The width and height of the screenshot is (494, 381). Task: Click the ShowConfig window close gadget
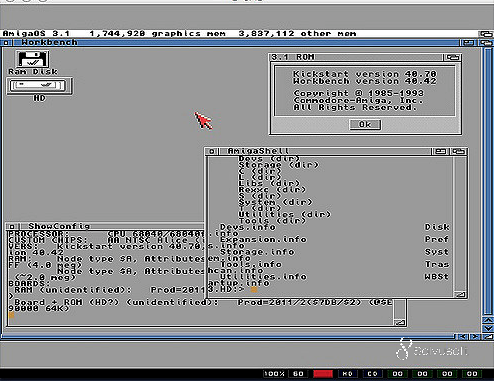pos(13,226)
